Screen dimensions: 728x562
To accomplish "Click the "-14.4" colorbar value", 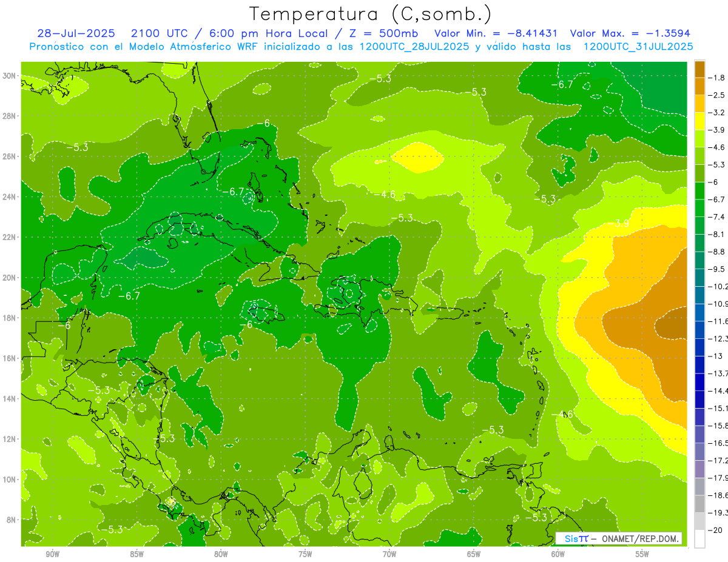I will [x=718, y=390].
